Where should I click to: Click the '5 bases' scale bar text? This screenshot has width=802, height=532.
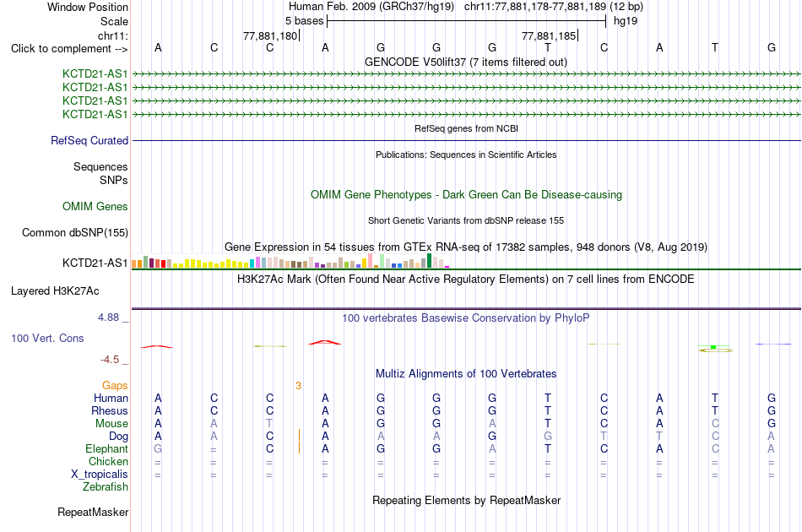point(304,21)
